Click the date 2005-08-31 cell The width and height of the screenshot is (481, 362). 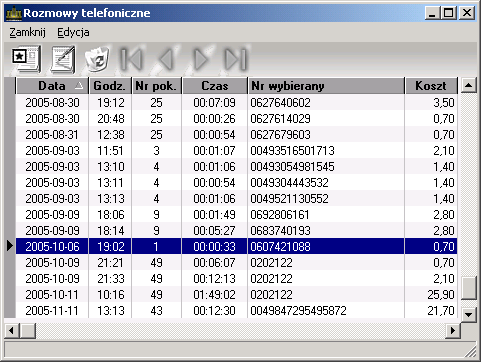pyautogui.click(x=52, y=134)
